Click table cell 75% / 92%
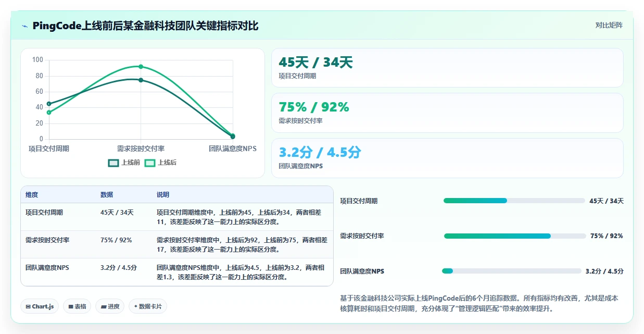 tap(116, 240)
